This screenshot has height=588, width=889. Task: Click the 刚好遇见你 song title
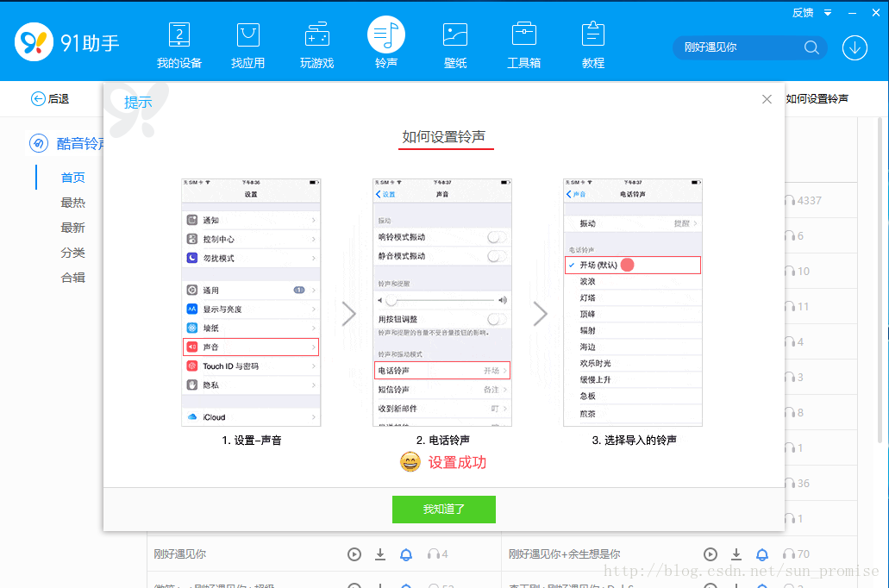coord(179,554)
